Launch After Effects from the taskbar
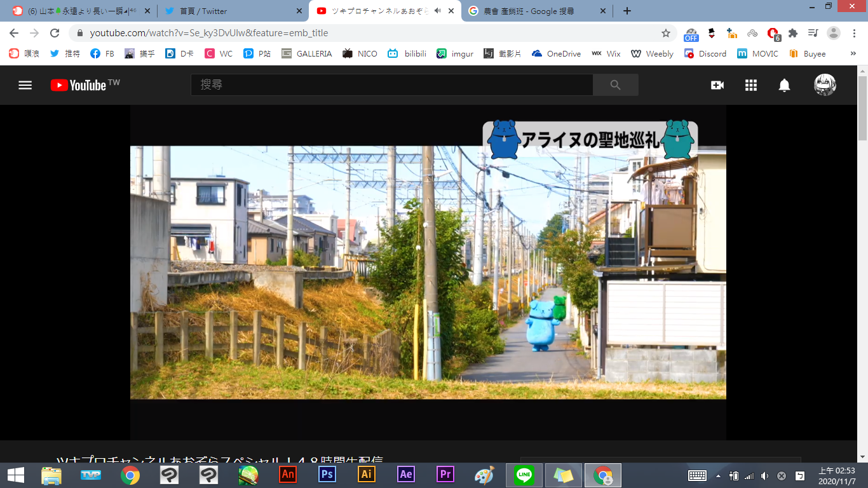Screen dimensions: 868x488 (406, 475)
